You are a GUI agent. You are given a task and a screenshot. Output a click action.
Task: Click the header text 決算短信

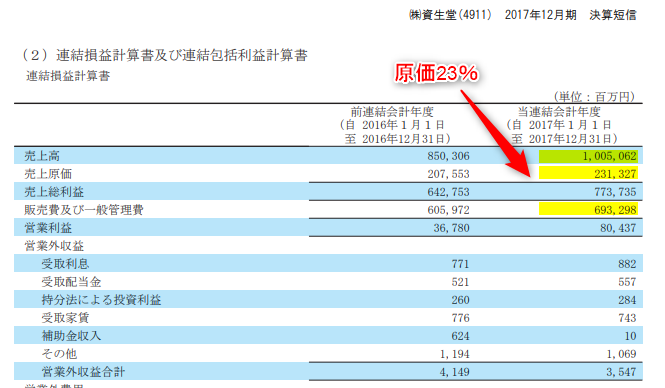[613, 15]
